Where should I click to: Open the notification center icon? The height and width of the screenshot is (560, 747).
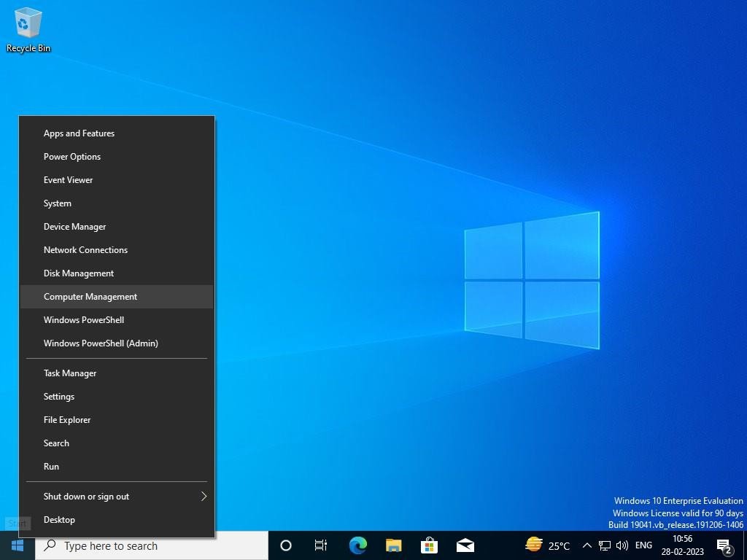coord(724,546)
